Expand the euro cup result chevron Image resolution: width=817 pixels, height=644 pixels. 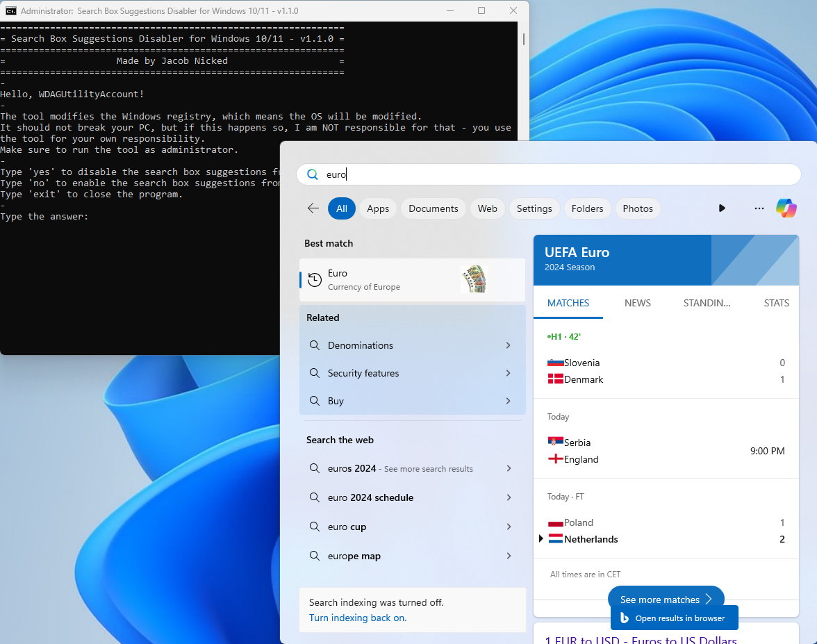tap(509, 527)
